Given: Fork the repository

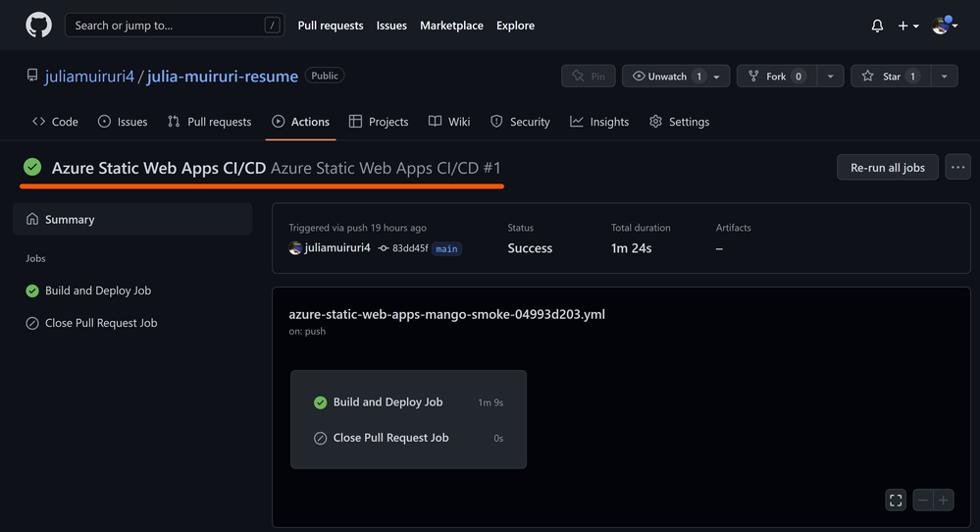Looking at the screenshot, I should [x=777, y=77].
